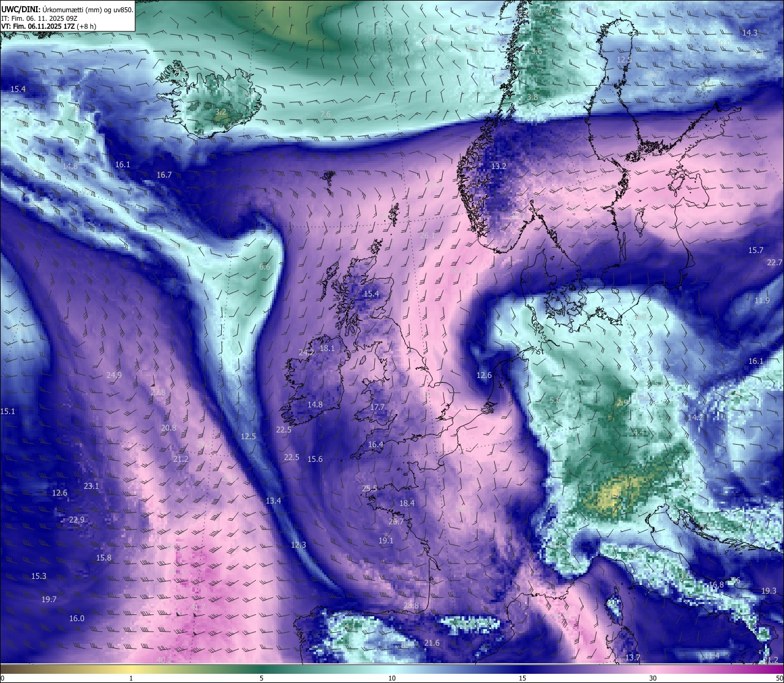This screenshot has height=683, width=784.
Task: Click the 11.9 value near the right edge
Action: click(762, 301)
